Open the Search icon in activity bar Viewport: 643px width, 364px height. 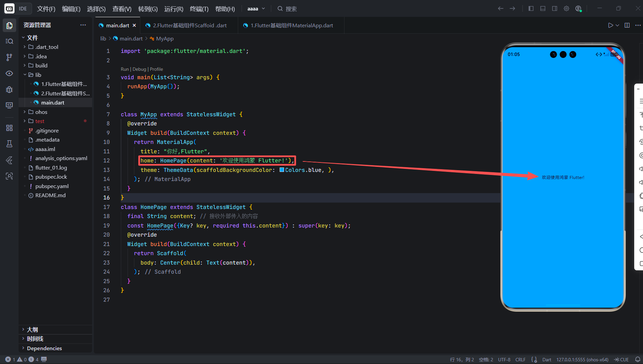(9, 41)
